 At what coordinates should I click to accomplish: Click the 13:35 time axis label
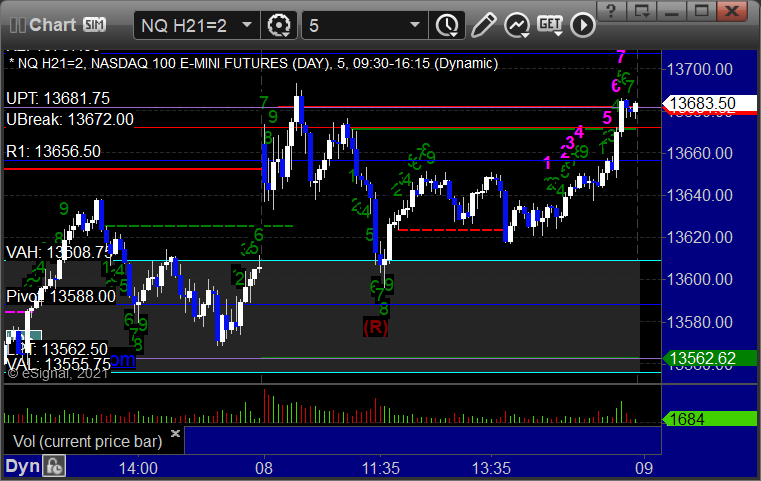[491, 468]
